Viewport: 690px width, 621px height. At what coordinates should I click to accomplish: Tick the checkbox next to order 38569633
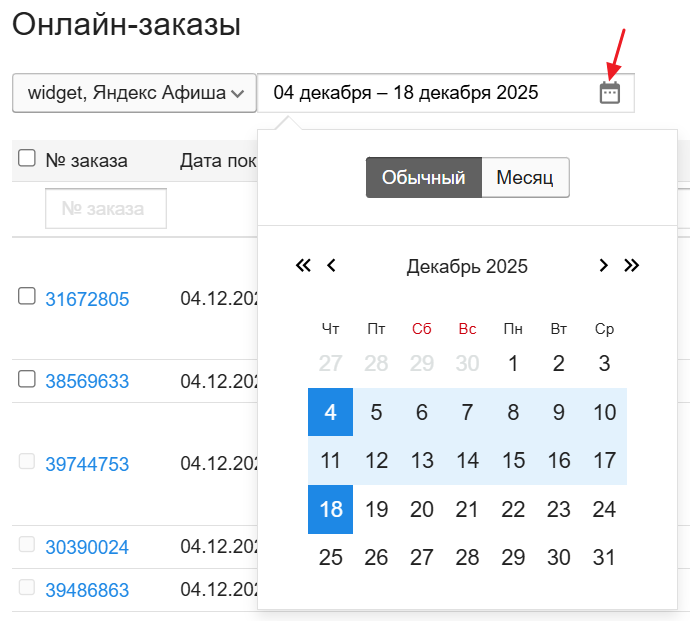coord(27,379)
